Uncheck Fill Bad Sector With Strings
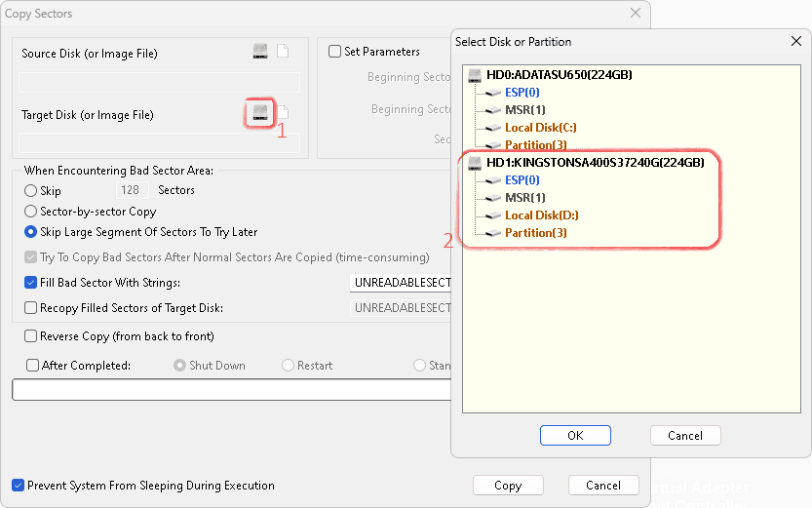The height and width of the screenshot is (508, 812). click(x=31, y=283)
